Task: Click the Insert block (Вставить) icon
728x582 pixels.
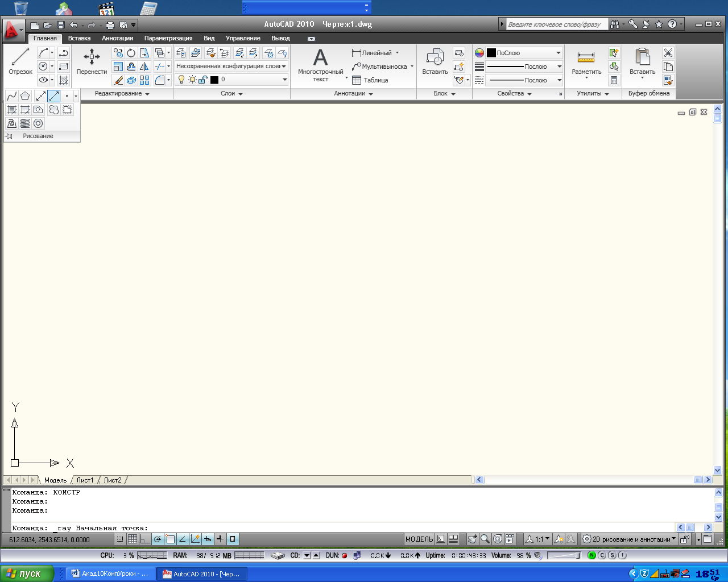Action: (x=435, y=61)
